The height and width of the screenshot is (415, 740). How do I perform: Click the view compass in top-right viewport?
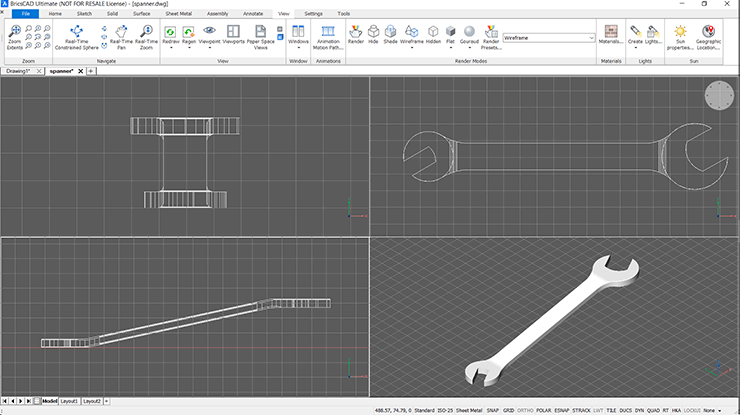[717, 96]
